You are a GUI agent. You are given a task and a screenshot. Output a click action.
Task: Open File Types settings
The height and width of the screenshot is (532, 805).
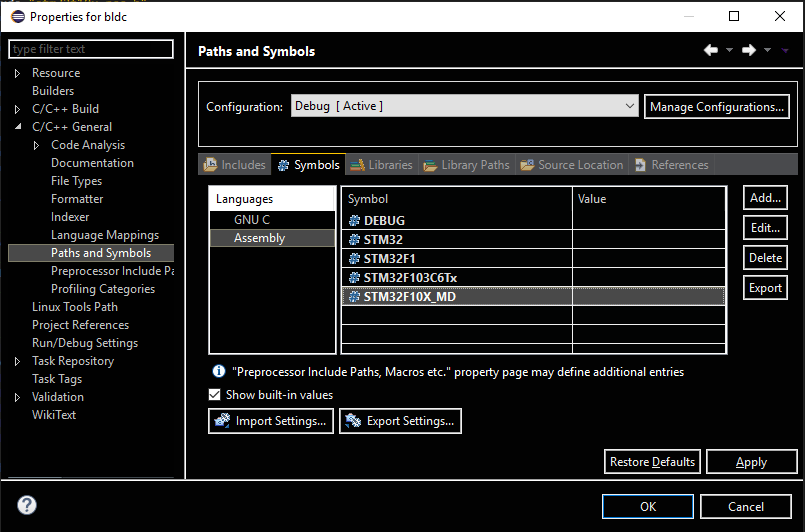76,181
